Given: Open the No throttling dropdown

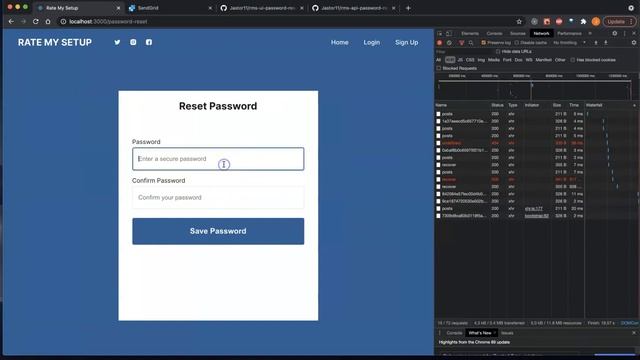Looking at the screenshot, I should 569,43.
